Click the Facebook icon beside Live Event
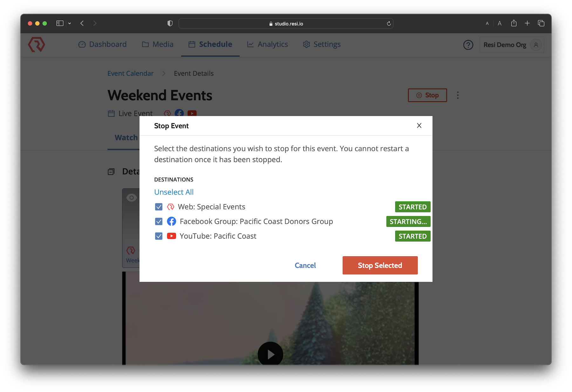Viewport: 572px width, 392px height. [x=179, y=113]
